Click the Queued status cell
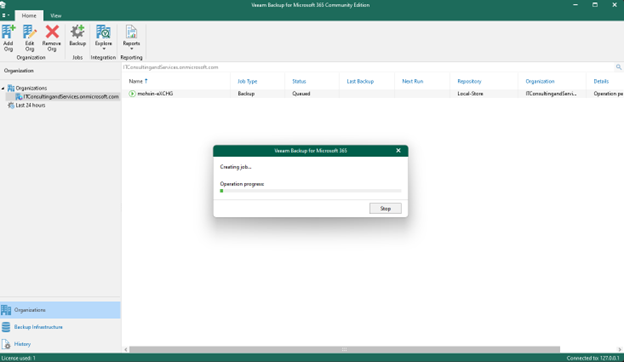 tap(301, 94)
